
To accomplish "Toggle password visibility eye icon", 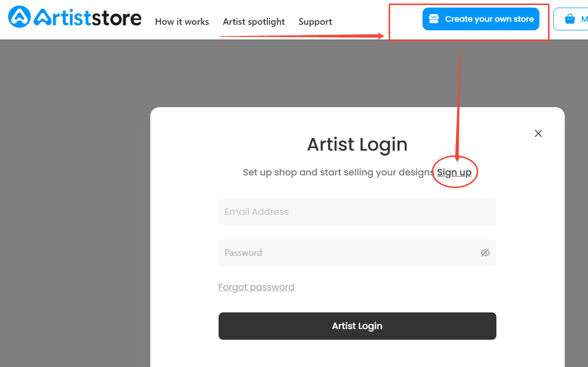I will (x=485, y=253).
